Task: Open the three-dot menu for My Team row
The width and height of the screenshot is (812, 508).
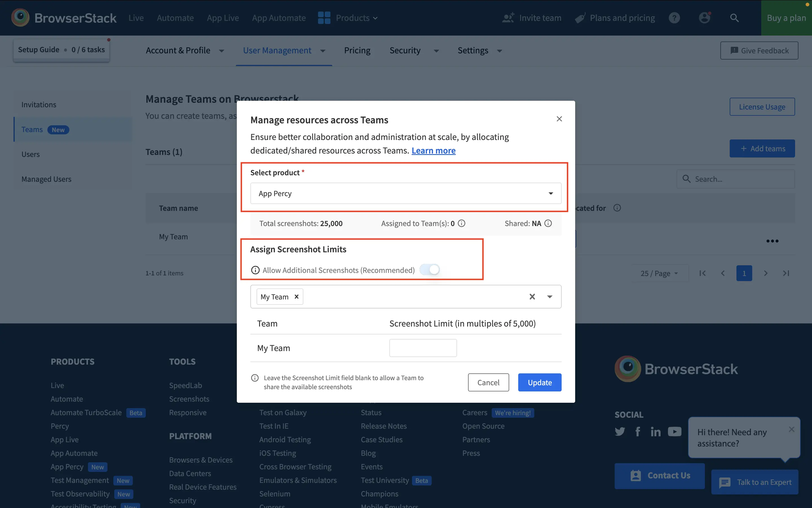Action: point(772,241)
